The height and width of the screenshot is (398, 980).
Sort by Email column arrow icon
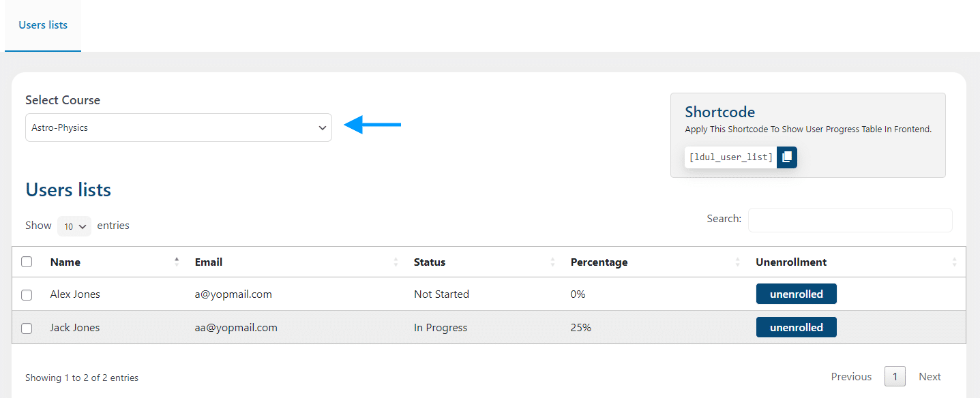(x=396, y=262)
